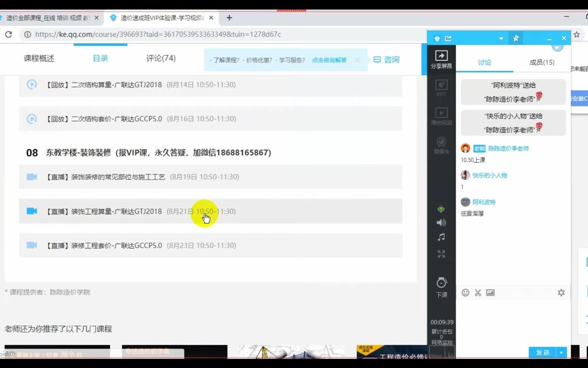Click the play icon beside 二次结构算量

[32, 84]
